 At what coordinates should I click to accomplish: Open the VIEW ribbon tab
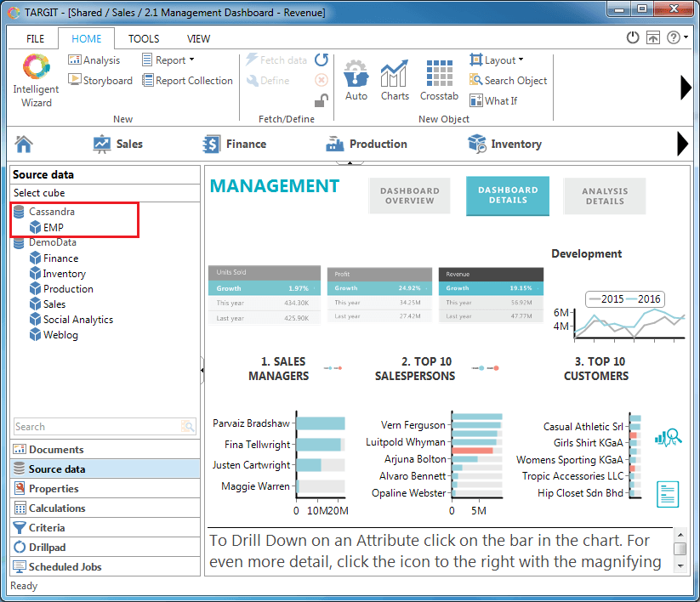click(x=198, y=38)
